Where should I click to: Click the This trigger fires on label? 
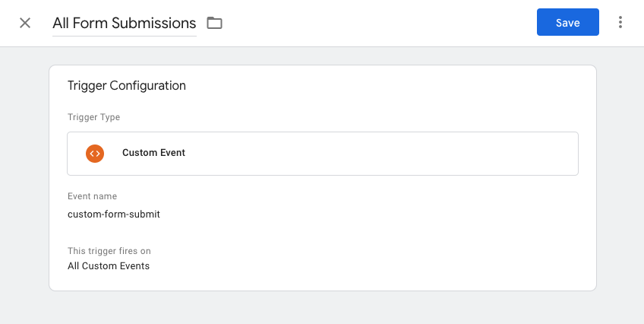coord(109,251)
